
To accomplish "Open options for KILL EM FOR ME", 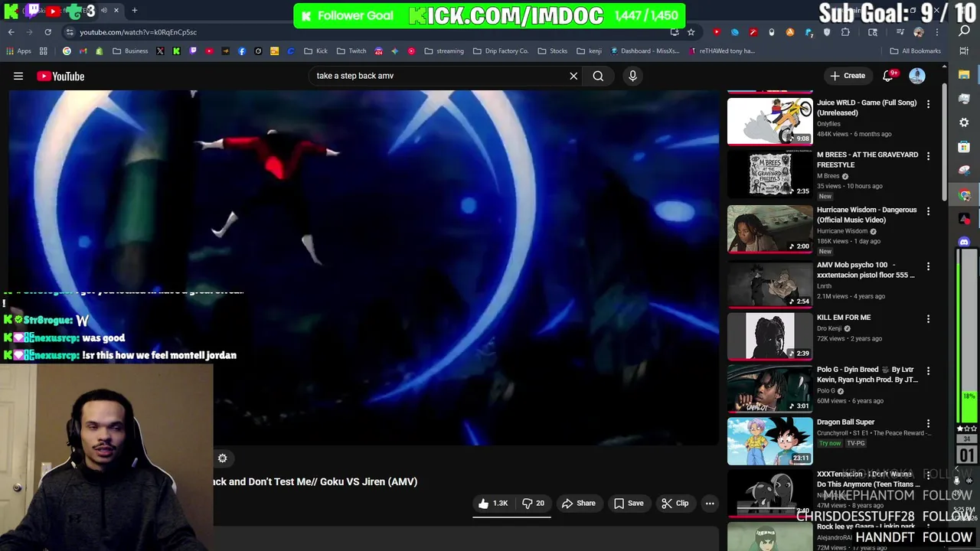I will (928, 318).
